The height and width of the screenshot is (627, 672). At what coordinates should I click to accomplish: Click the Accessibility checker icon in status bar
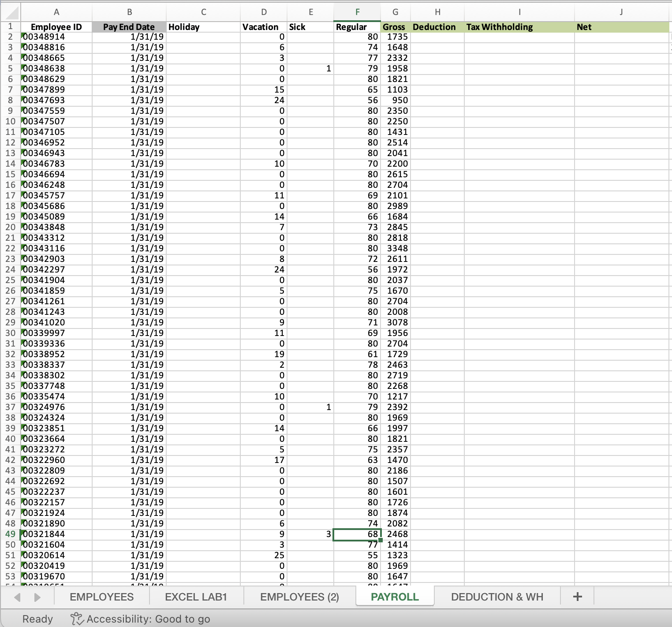tap(77, 619)
